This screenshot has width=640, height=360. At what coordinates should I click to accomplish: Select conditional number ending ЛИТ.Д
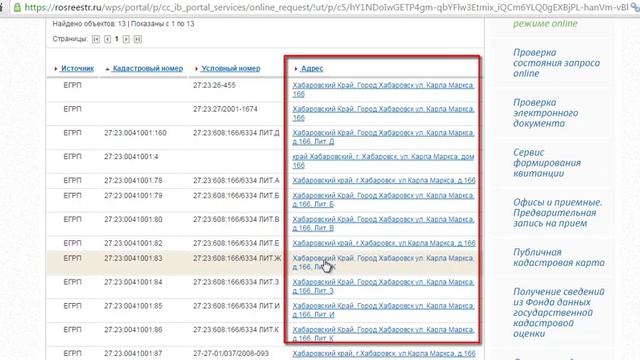pyautogui.click(x=236, y=133)
